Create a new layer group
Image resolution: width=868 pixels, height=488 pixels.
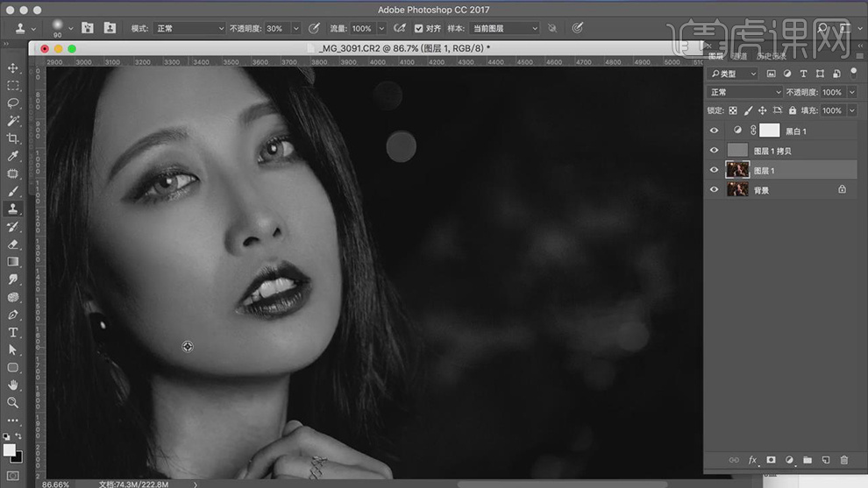click(808, 460)
